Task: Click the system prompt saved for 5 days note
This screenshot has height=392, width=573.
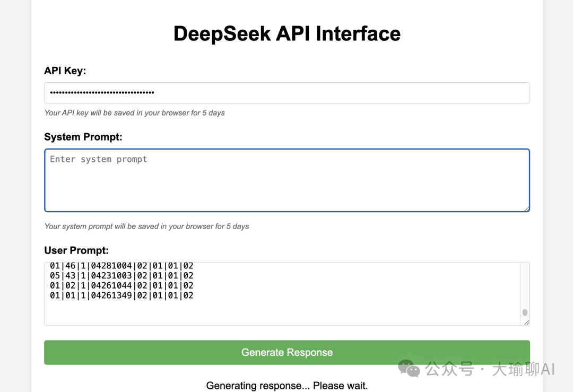Action: point(146,227)
